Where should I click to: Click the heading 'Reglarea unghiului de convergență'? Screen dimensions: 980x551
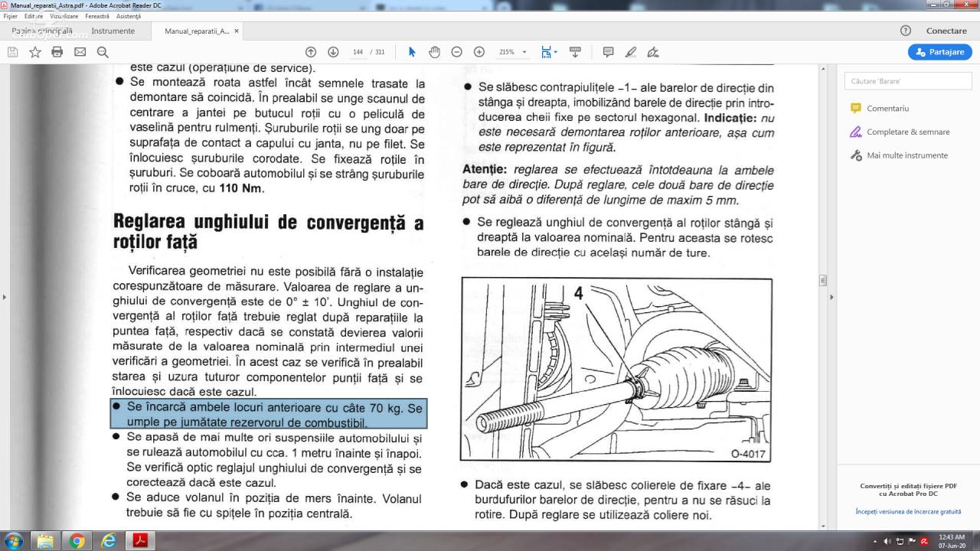pos(268,232)
